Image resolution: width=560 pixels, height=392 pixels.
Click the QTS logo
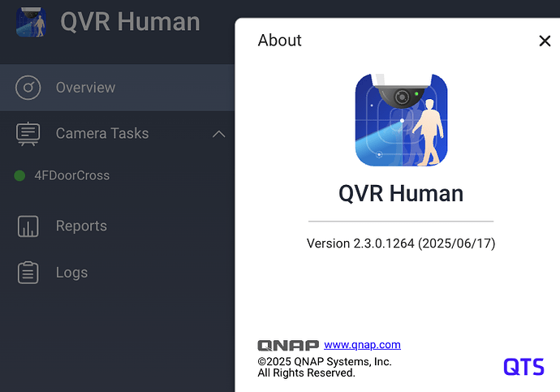523,367
